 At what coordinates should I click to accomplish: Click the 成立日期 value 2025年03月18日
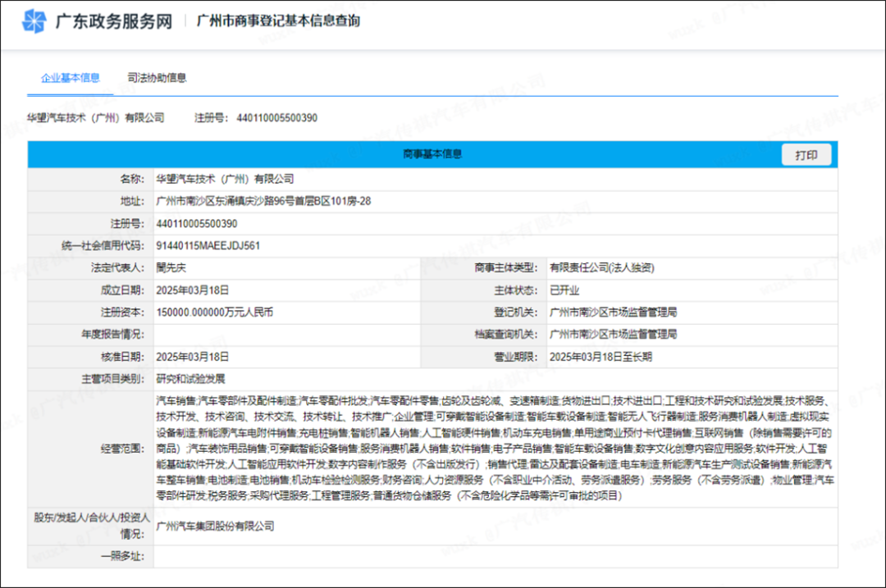(192, 289)
